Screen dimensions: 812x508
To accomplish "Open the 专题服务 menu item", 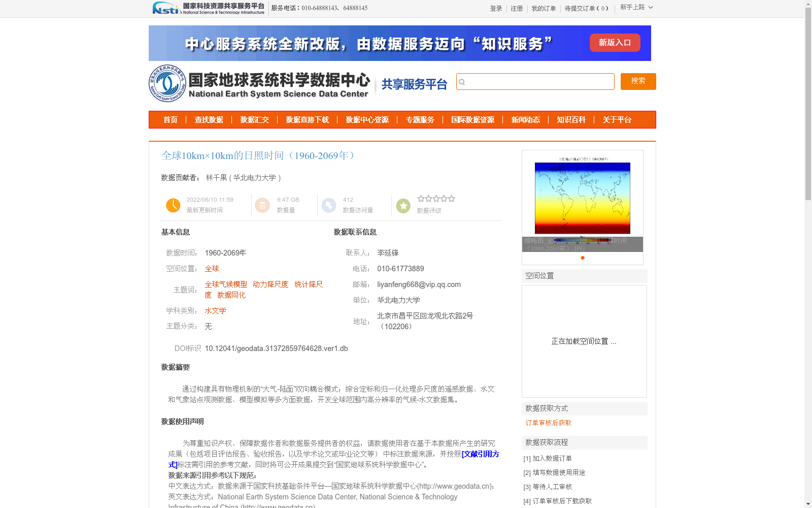I will [420, 120].
